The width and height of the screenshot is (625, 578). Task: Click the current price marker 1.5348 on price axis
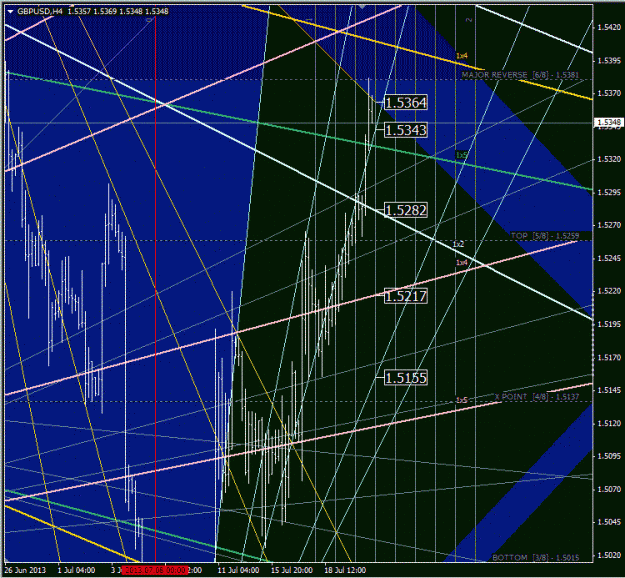(608, 122)
